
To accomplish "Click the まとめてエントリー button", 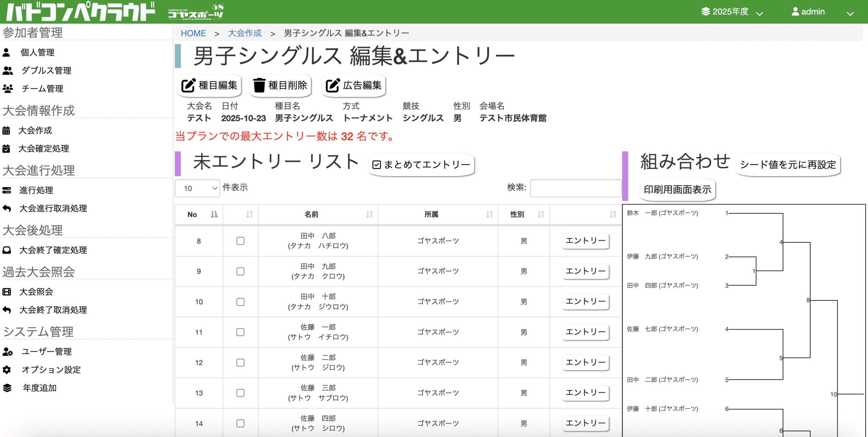I will click(421, 165).
